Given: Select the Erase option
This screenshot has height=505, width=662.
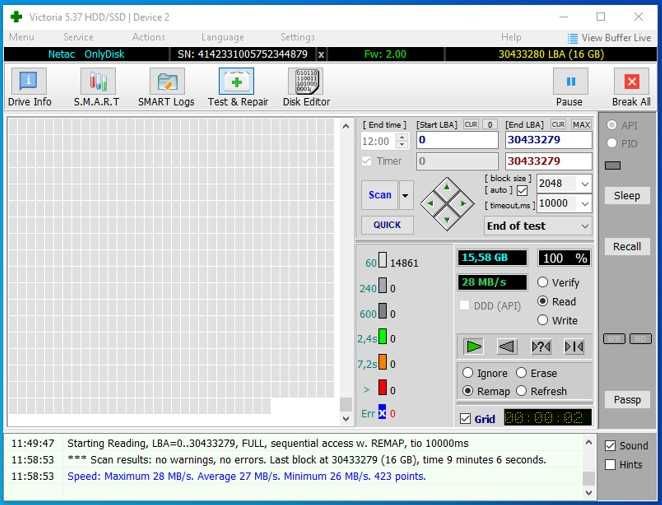Looking at the screenshot, I should 521,373.
